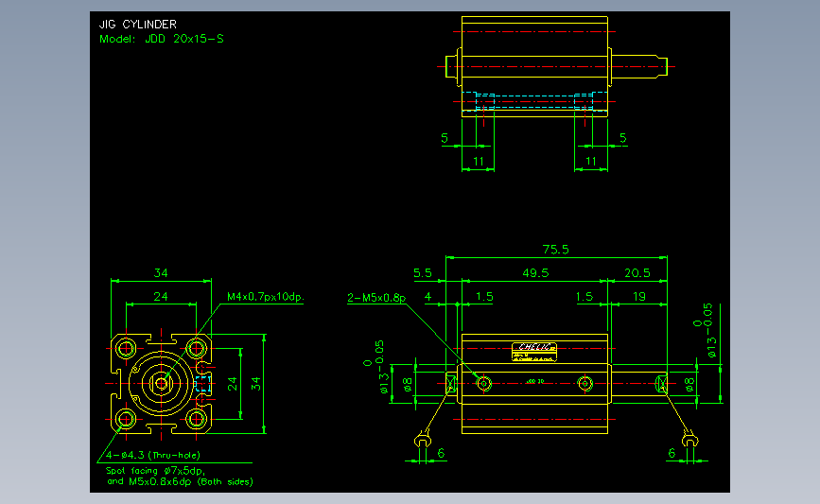Click the "and M5x0.8x6dp (Both sides)" note
Viewport: 820px width, 504px height.
tap(180, 481)
